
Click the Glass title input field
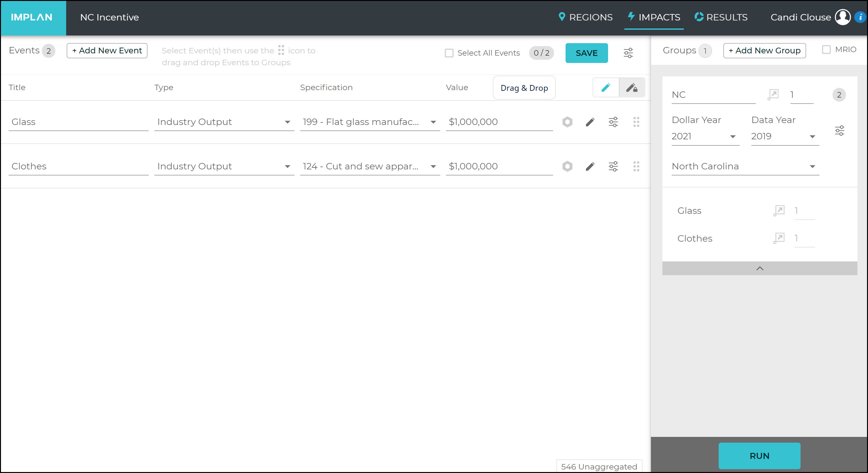[x=79, y=122]
